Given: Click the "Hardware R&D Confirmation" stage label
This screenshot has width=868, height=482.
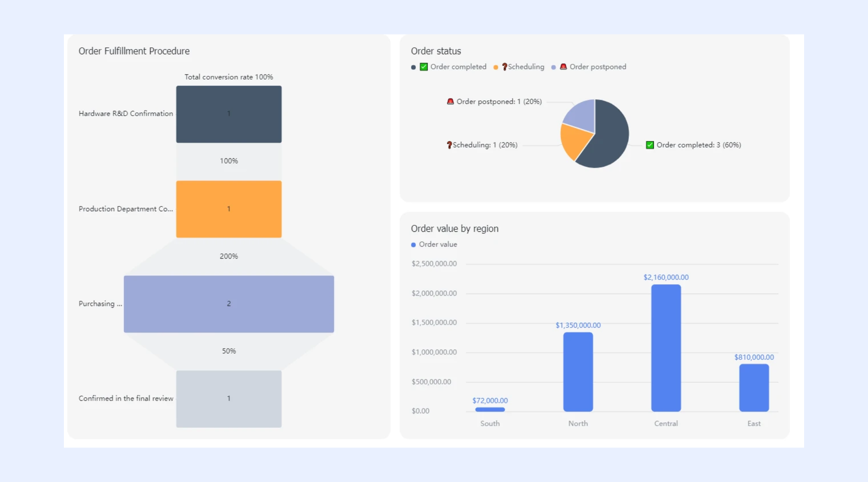Looking at the screenshot, I should [126, 113].
